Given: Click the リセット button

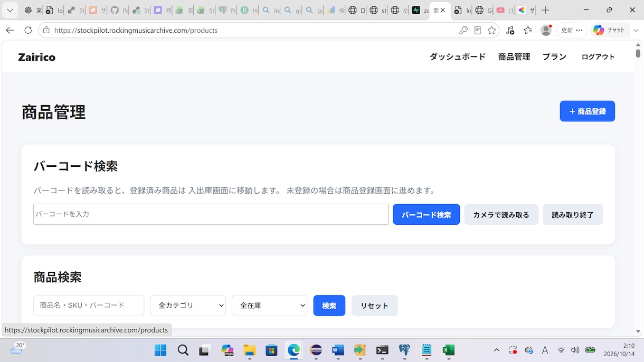Looking at the screenshot, I should 375,306.
